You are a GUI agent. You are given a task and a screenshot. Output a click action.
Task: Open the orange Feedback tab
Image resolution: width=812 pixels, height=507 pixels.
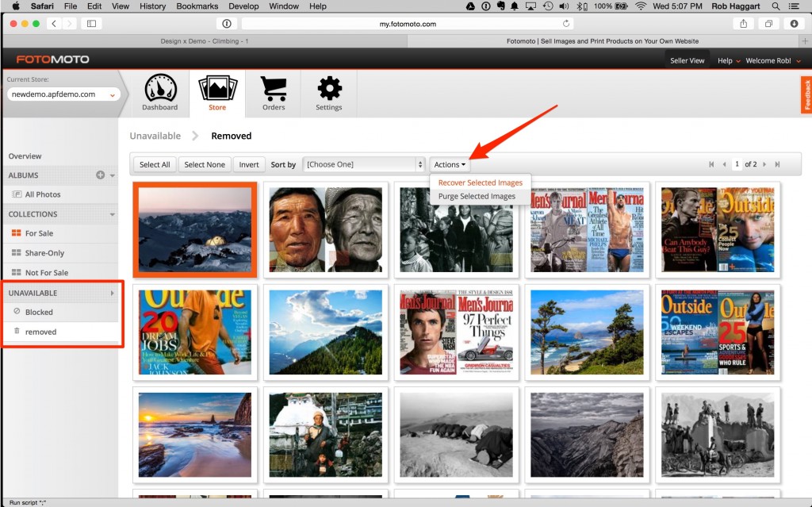(806, 95)
